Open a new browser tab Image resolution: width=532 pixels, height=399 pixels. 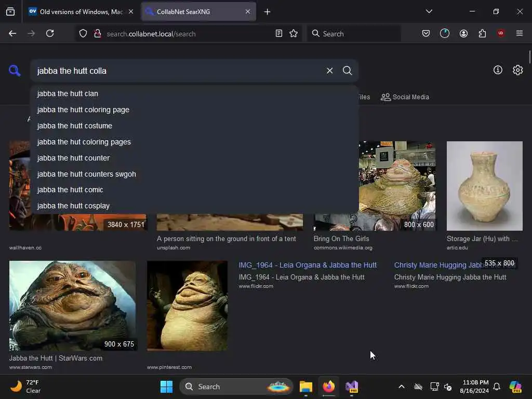pos(268,12)
